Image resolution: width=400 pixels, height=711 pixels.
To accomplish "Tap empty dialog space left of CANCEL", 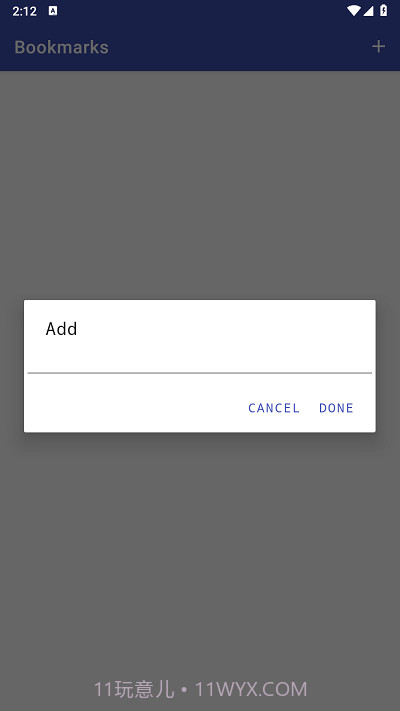I will click(132, 408).
